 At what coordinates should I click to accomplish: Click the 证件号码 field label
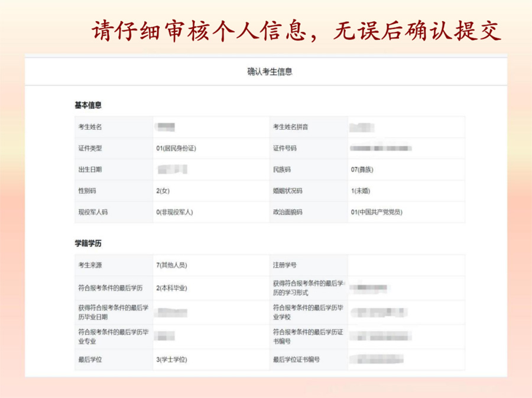click(x=284, y=148)
